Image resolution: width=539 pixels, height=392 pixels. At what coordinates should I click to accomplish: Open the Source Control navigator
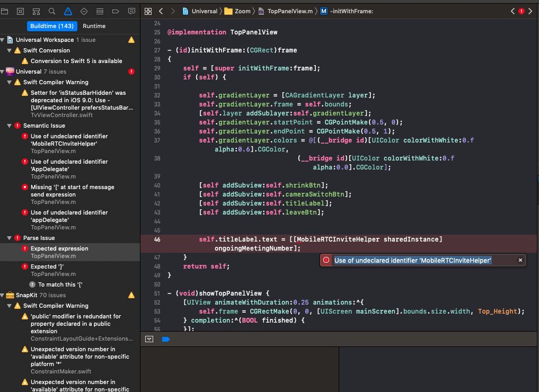(x=20, y=11)
